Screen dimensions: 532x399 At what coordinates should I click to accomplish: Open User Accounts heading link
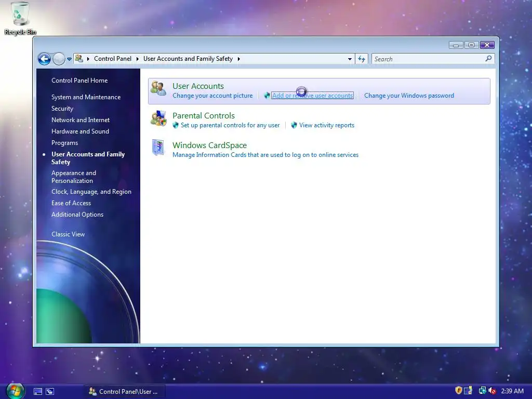(x=198, y=86)
